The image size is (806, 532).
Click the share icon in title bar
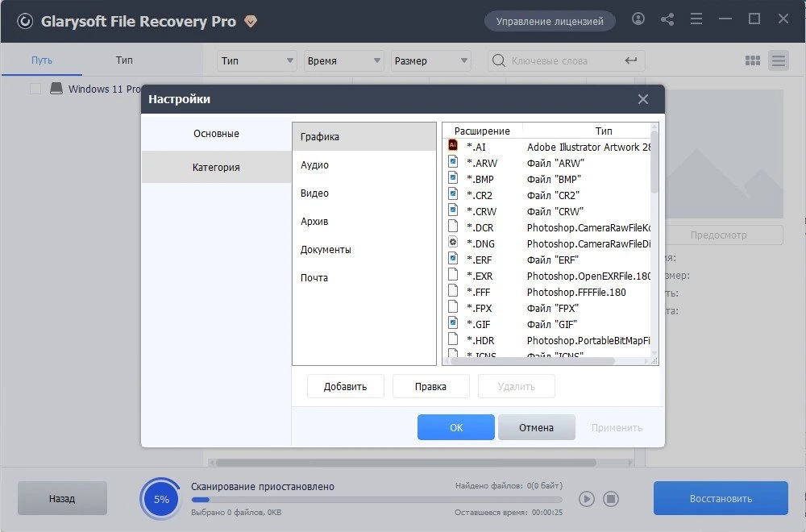(x=667, y=19)
